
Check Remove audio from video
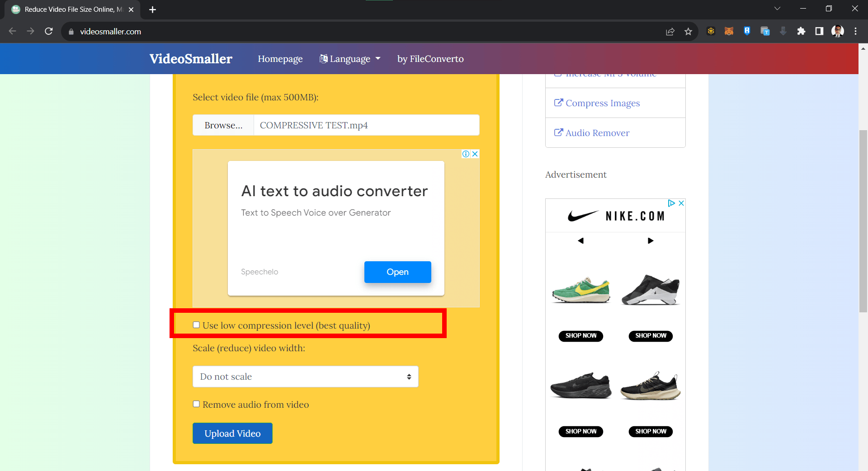196,404
